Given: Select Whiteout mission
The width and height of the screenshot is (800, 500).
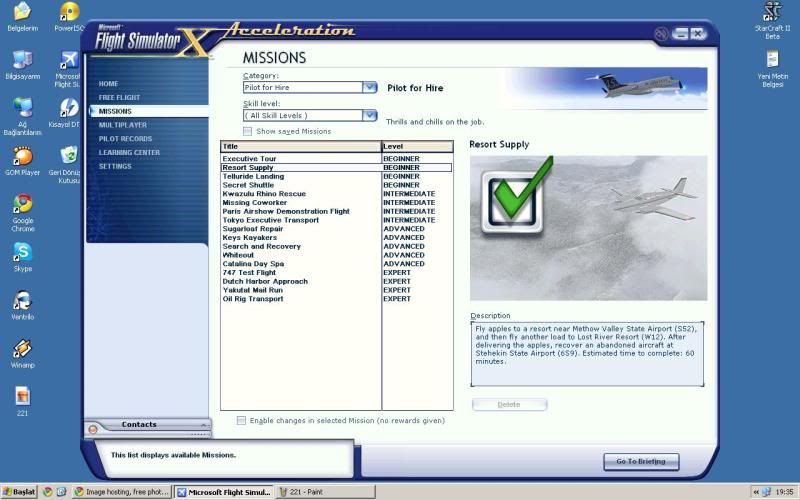Looking at the screenshot, I should pyautogui.click(x=336, y=255).
